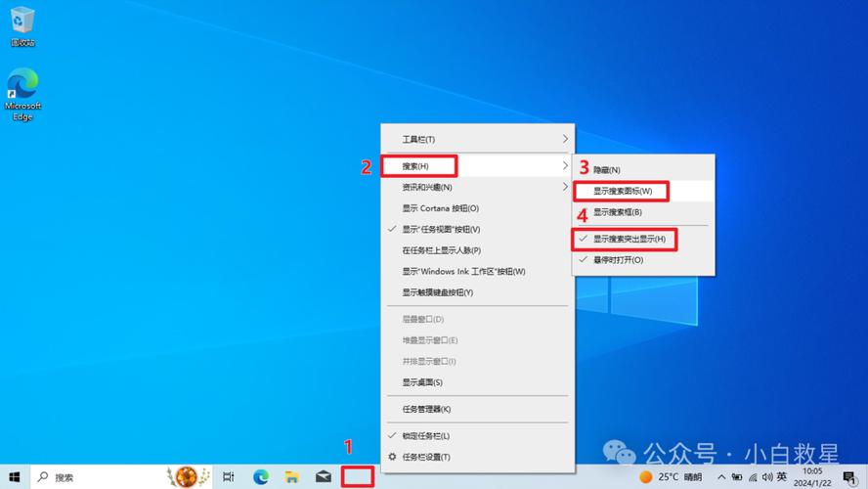Expand the 工具栏(T) submenu arrow
The width and height of the screenshot is (868, 489).
[565, 139]
